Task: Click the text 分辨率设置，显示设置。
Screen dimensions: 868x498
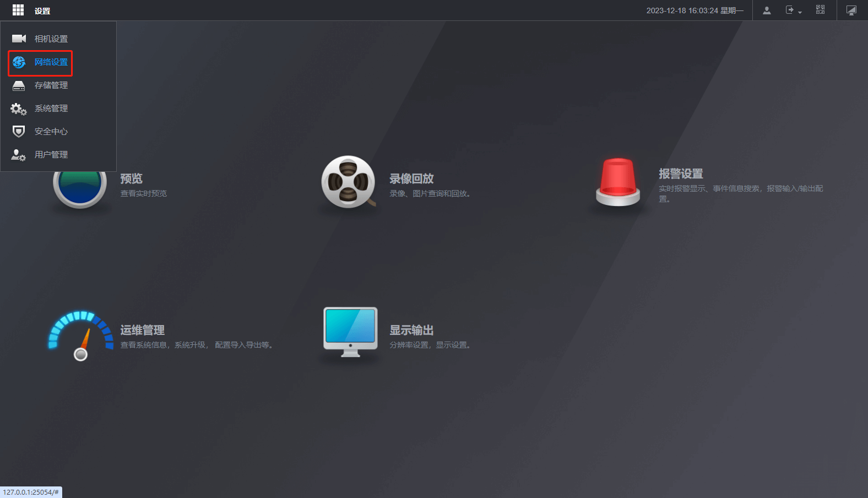Action: click(430, 345)
